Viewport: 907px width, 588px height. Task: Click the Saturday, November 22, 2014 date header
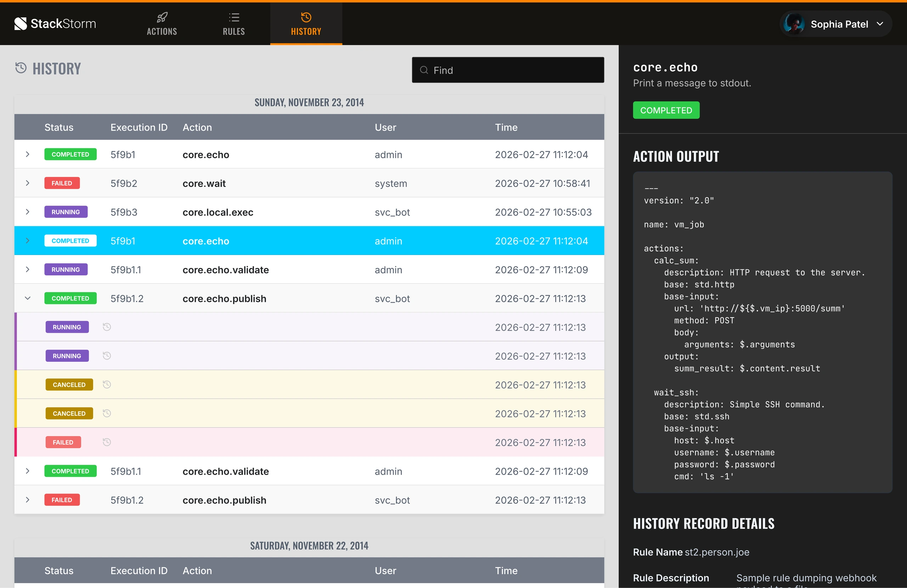point(309,546)
